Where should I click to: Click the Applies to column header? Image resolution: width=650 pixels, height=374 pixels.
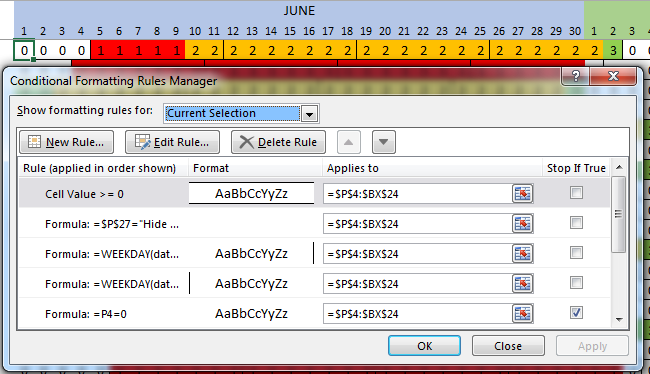(x=432, y=168)
